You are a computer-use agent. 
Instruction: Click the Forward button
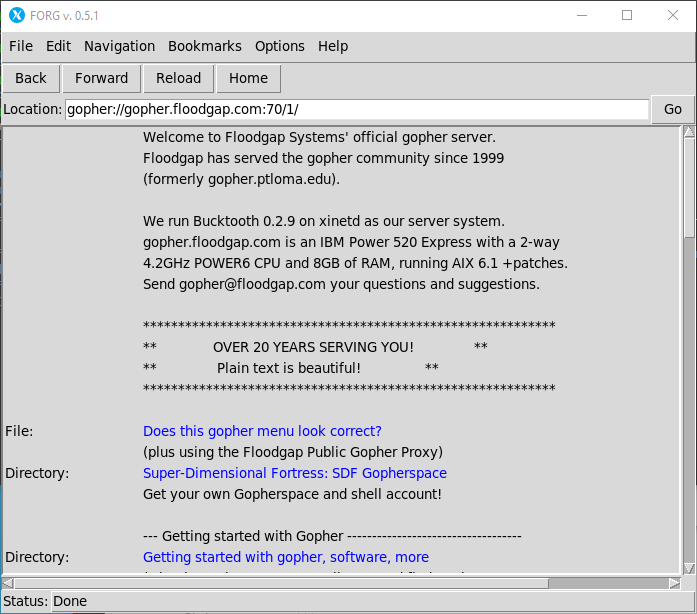[x=101, y=78]
